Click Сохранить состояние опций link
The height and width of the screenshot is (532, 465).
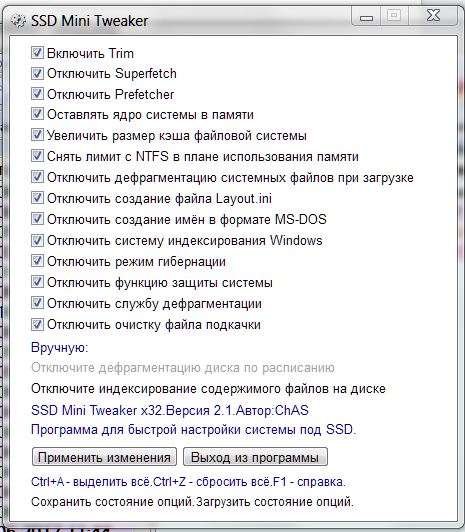click(113, 502)
